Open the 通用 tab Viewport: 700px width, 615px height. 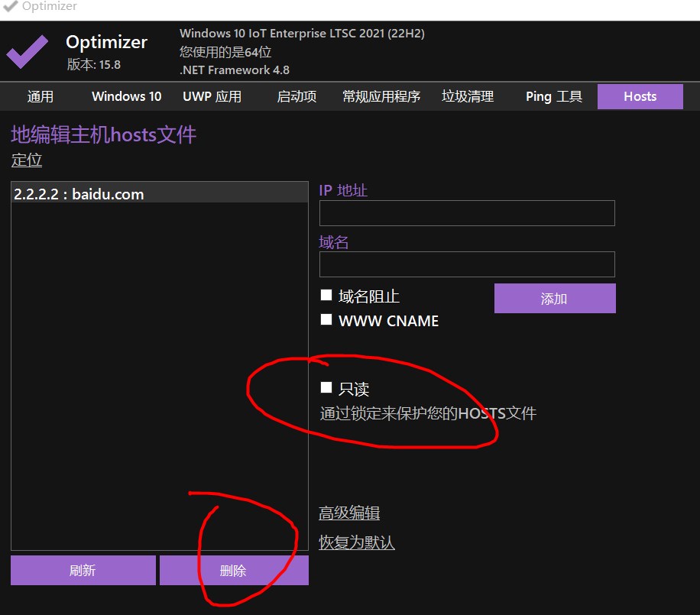tap(41, 96)
